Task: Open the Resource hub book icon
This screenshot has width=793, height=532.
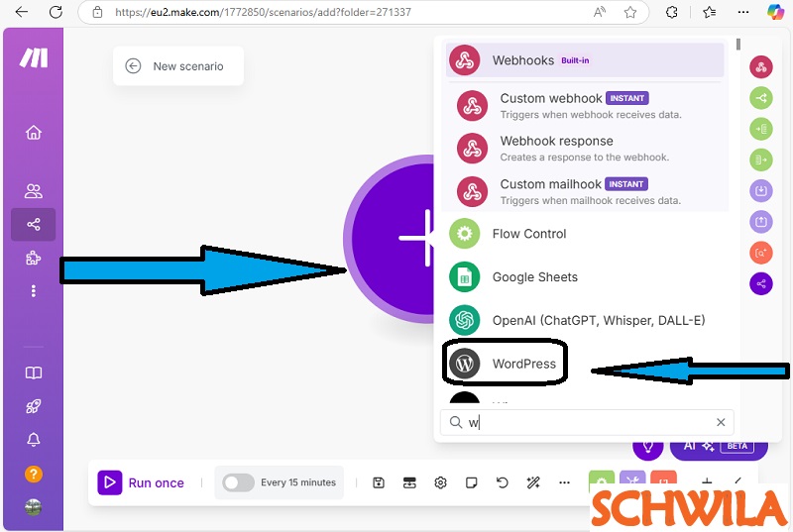Action: click(x=34, y=372)
